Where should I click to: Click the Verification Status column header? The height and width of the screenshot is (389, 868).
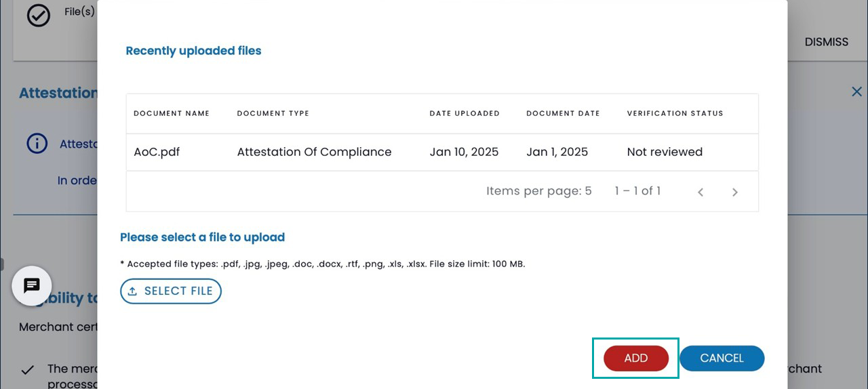click(675, 113)
